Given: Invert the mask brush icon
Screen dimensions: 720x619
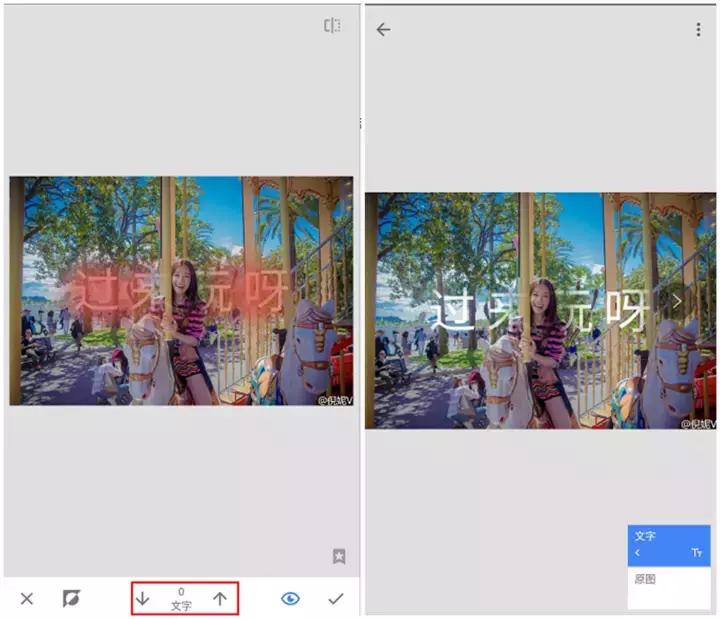Looking at the screenshot, I should pyautogui.click(x=71, y=598).
